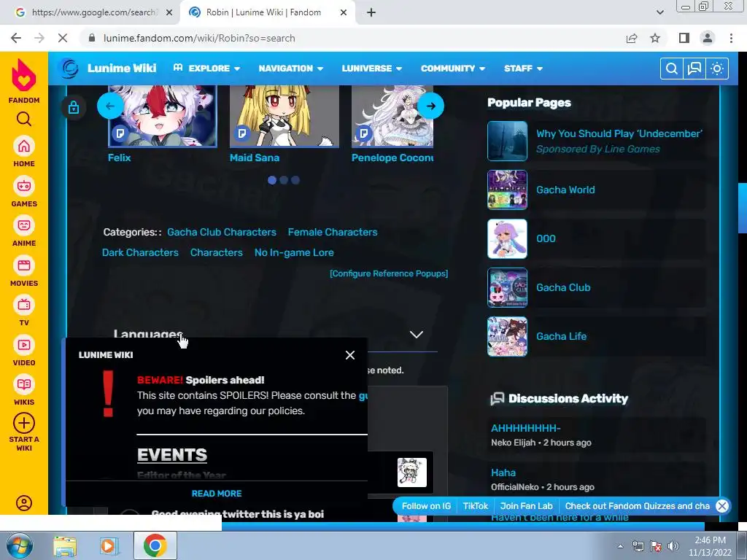Open Gacha World popular page

565,190
